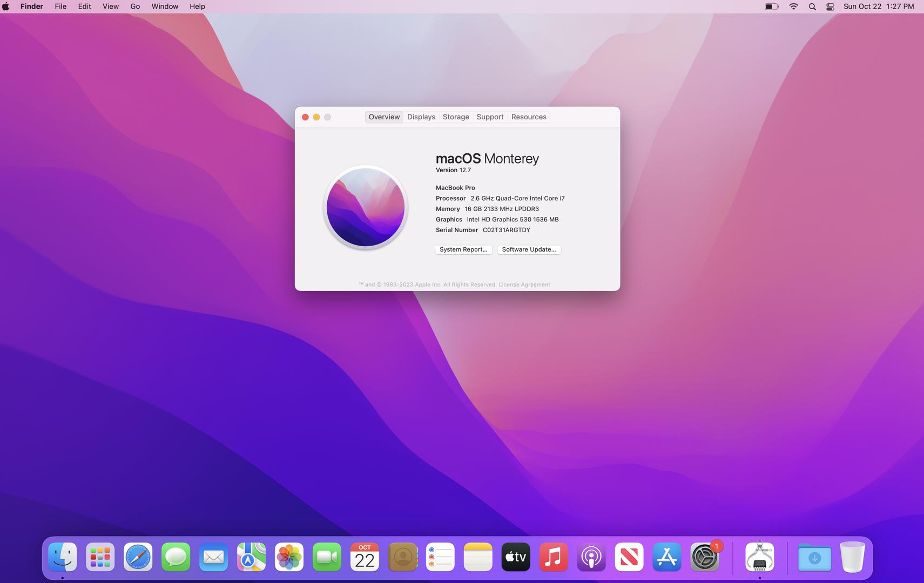Click the macOS Monterey title
Screen dimensions: 924x583
point(487,158)
